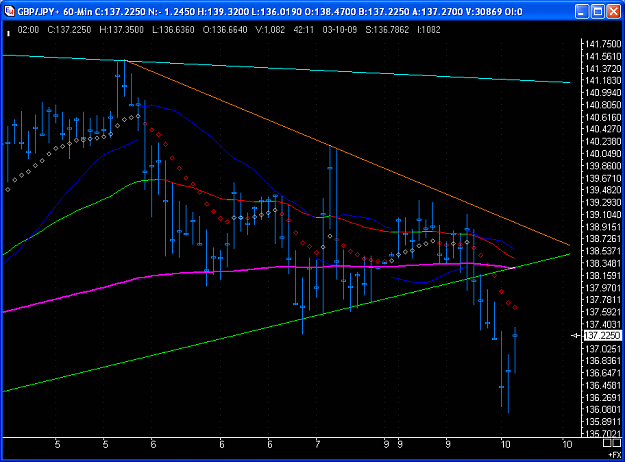Screen dimensions: 625x462
Task: Click the current price arrow marker beside 137.2250
Action: click(576, 336)
